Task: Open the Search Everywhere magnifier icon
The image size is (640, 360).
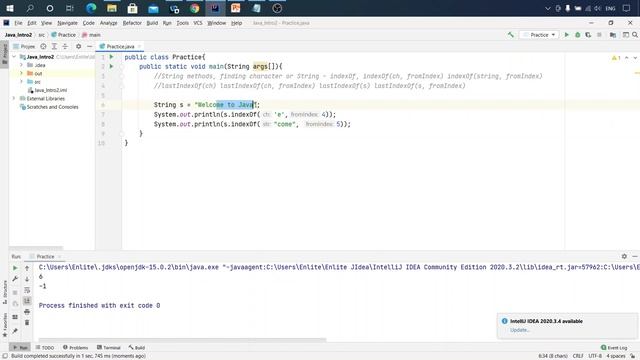Action: click(635, 35)
